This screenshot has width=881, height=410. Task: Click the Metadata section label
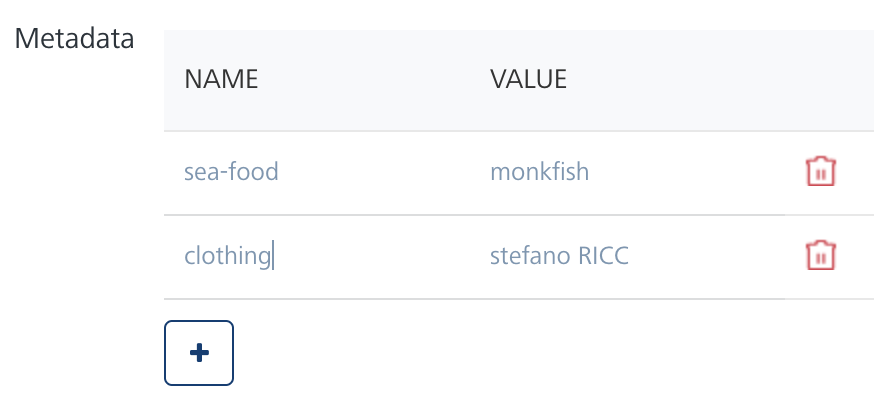coord(74,39)
